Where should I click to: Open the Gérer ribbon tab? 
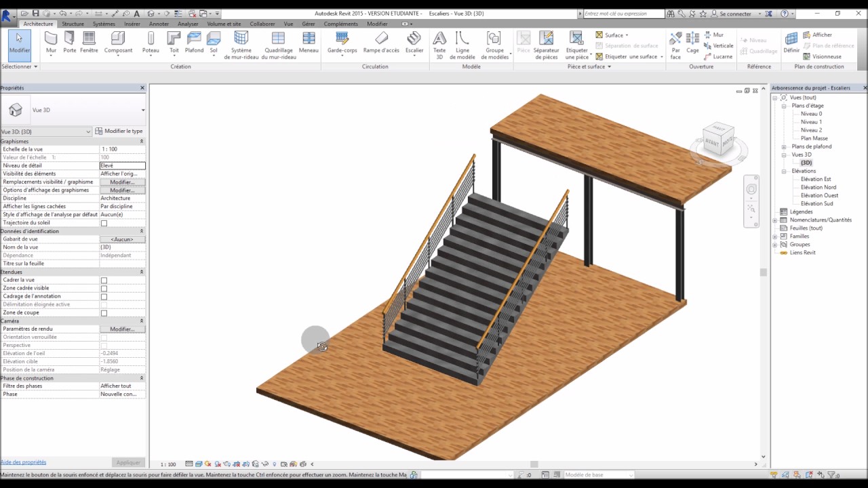point(309,24)
